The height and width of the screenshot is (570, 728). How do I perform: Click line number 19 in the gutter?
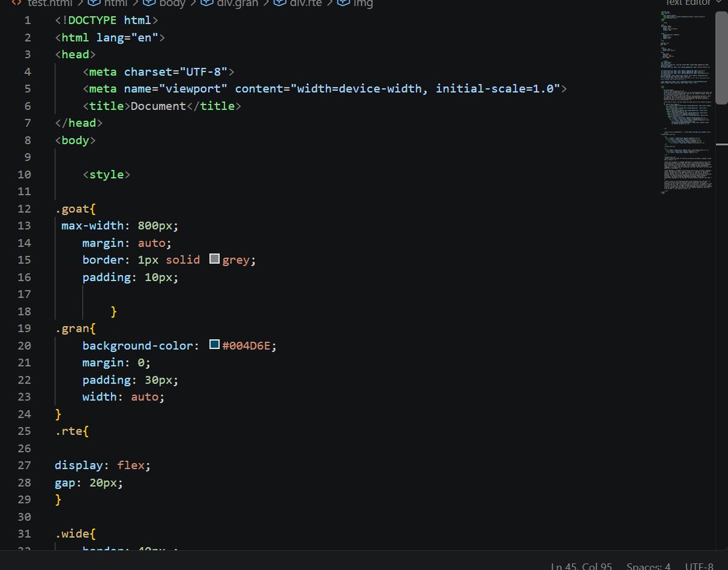[x=24, y=328]
